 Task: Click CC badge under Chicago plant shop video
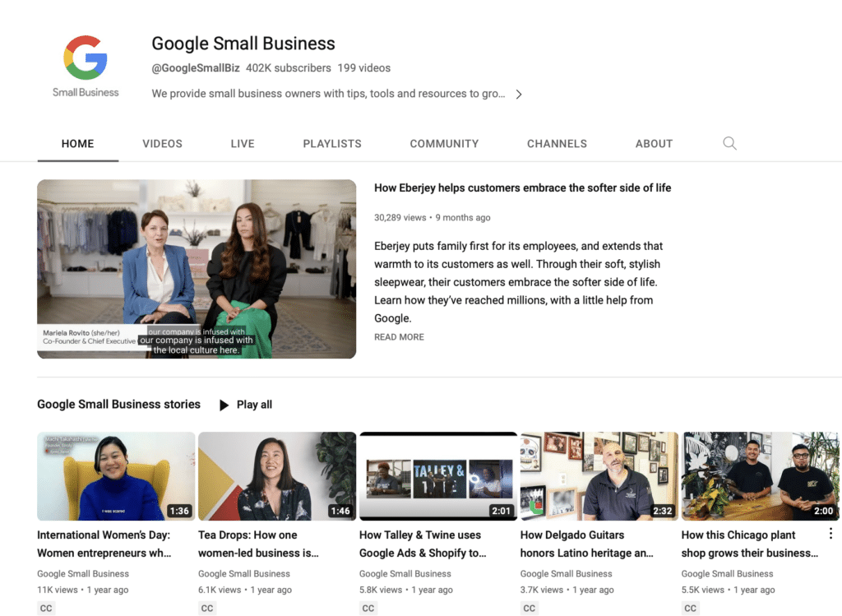(x=691, y=608)
